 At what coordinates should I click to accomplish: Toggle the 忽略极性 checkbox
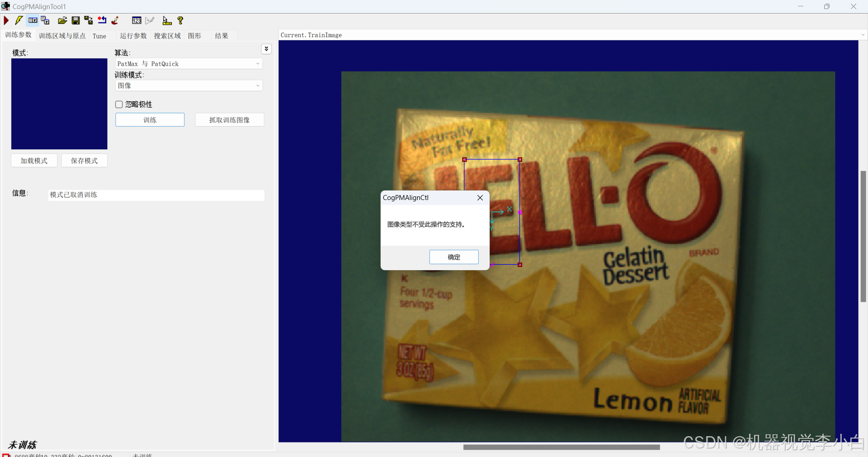click(x=119, y=105)
